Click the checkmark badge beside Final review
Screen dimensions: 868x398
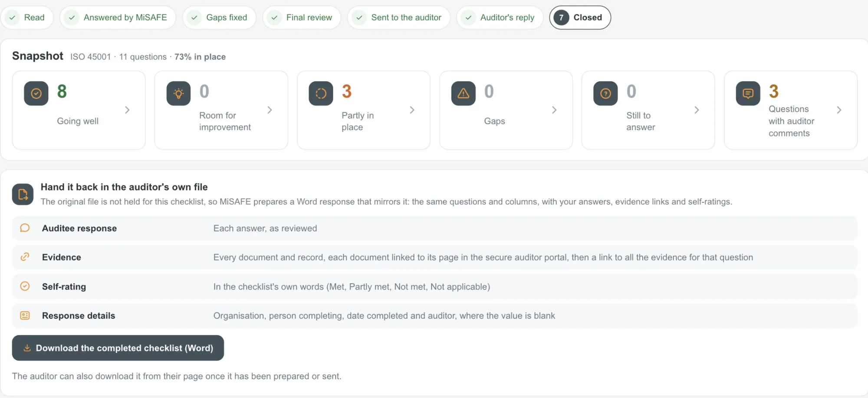274,17
